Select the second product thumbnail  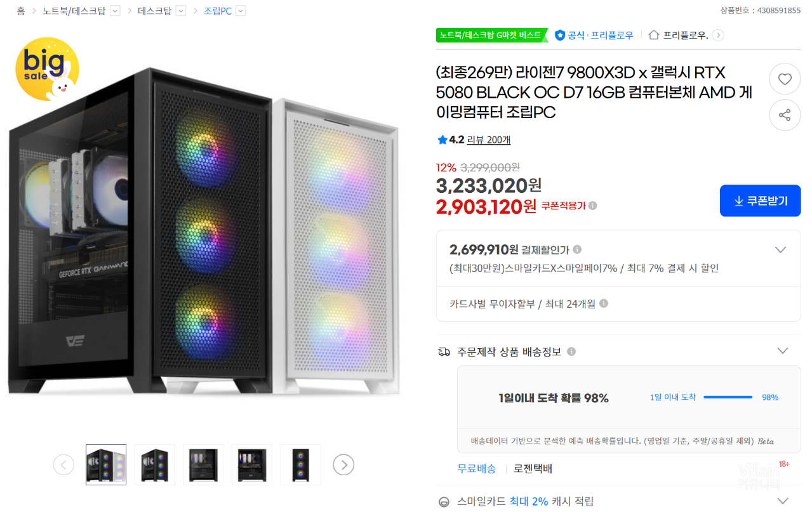pyautogui.click(x=155, y=465)
